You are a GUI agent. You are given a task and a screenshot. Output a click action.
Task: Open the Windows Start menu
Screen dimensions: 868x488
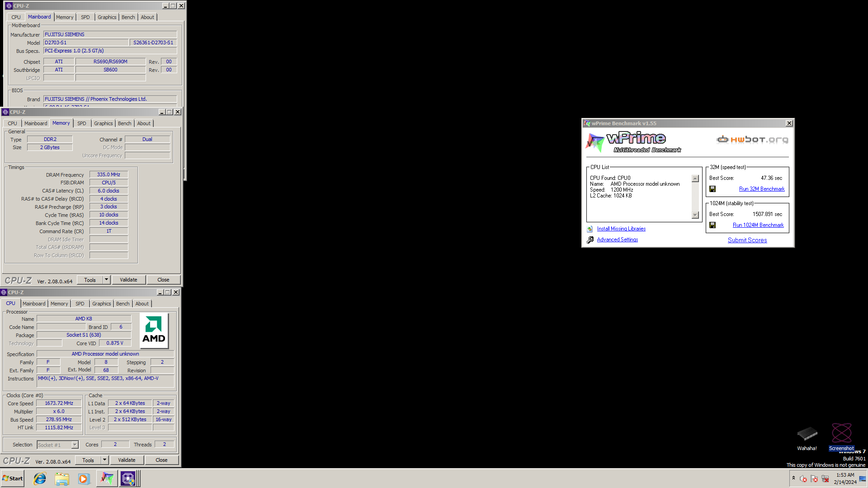tap(12, 479)
